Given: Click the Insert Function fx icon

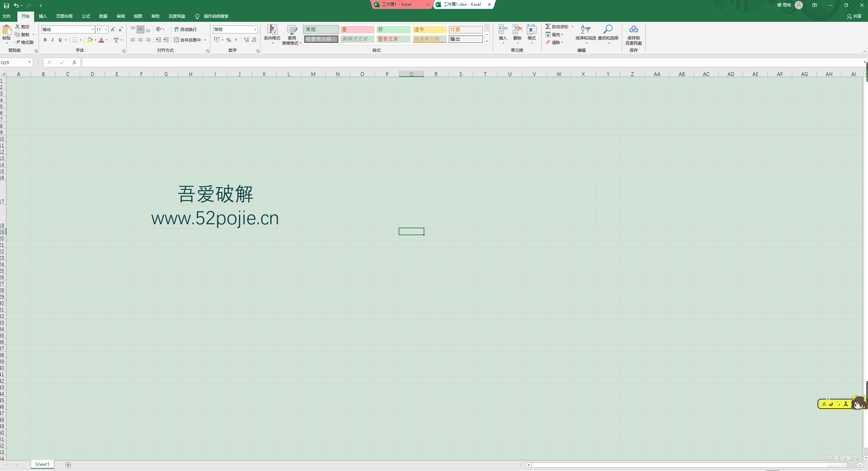Looking at the screenshot, I should (74, 62).
